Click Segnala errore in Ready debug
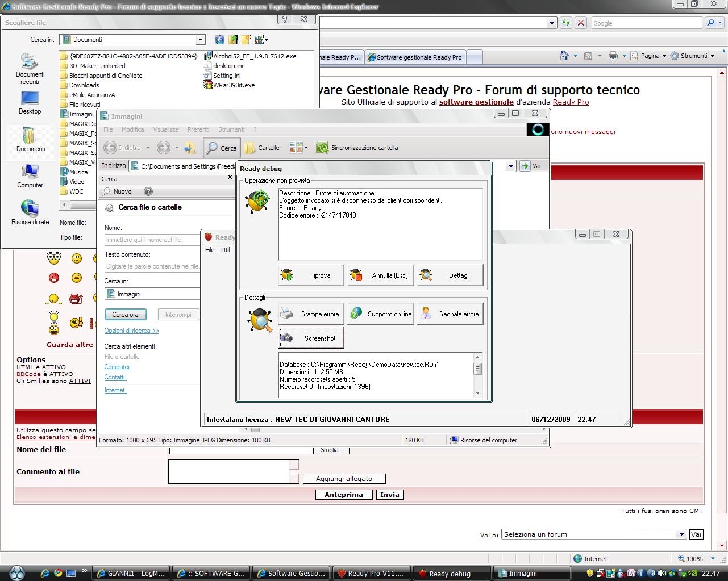 point(450,314)
